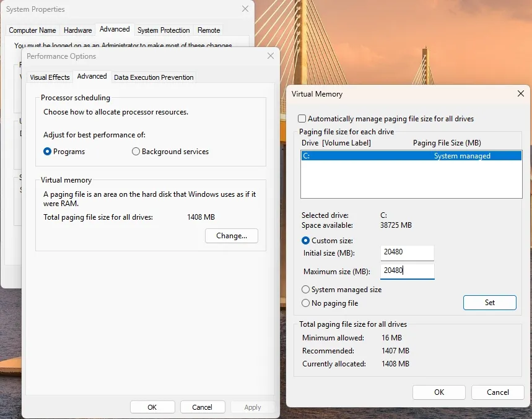Switch to Computer Name tab in System Properties
The width and height of the screenshot is (532, 419).
32,30
